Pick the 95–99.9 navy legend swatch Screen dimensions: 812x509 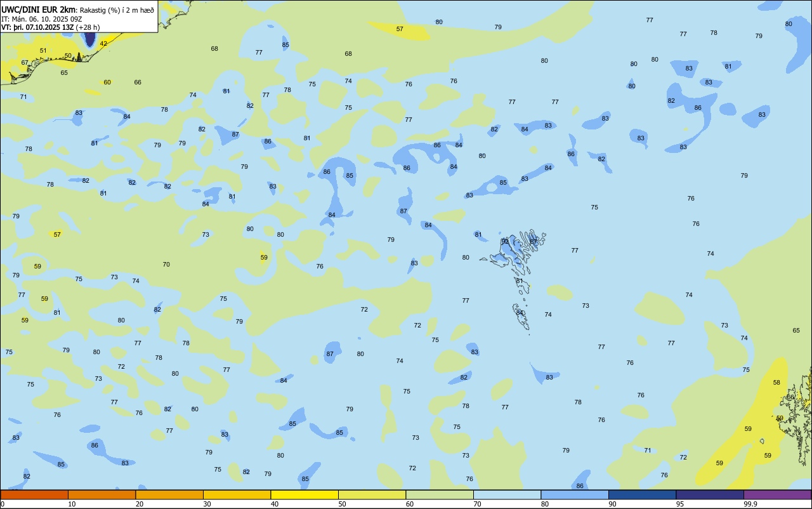pos(710,494)
